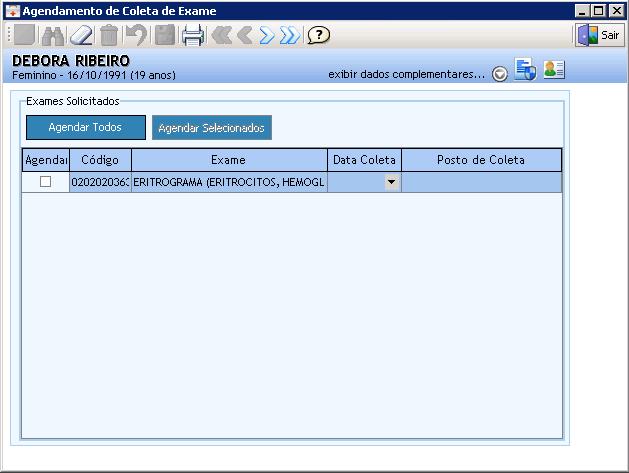This screenshot has width=629, height=473.
Task: Click the printer icon
Action: pyautogui.click(x=193, y=35)
